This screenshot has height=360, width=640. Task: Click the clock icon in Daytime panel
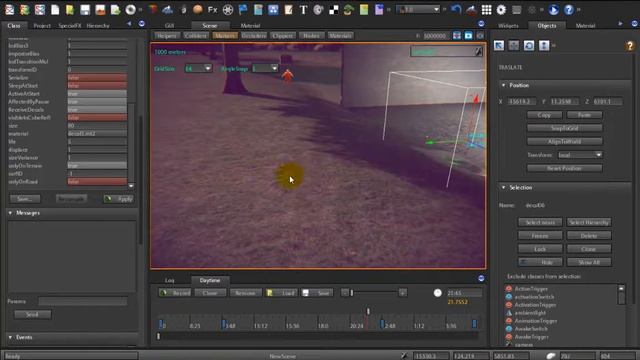click(x=438, y=293)
